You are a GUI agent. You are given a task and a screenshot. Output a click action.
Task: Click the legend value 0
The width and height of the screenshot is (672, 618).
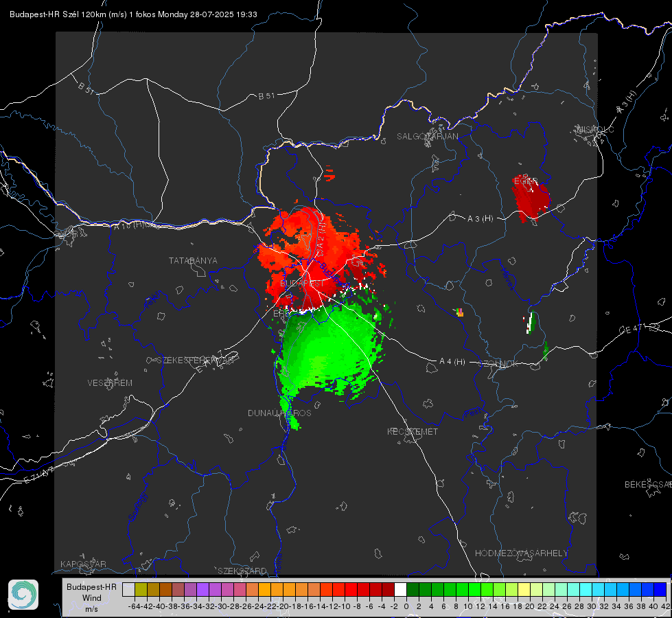click(x=407, y=606)
